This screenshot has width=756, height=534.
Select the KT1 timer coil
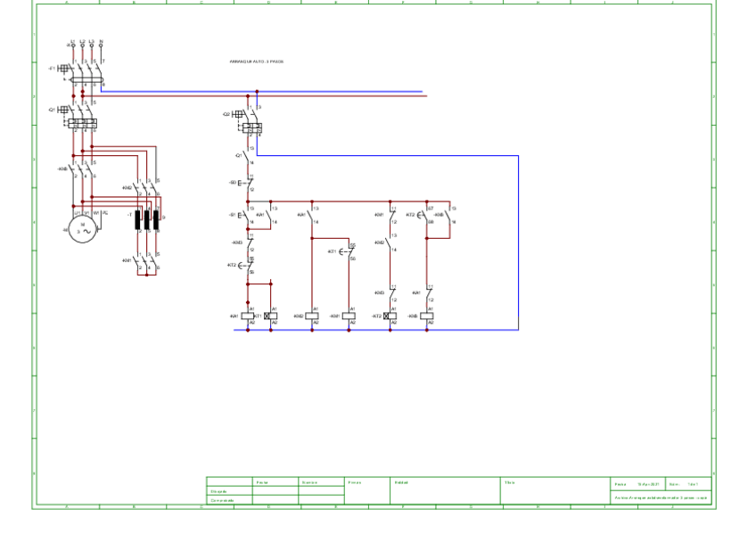[270, 316]
